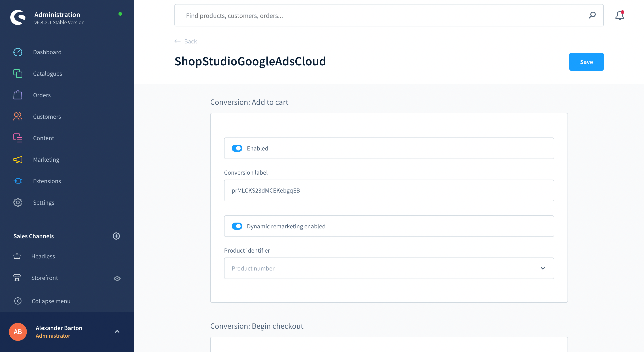Click the Collapse menu arrow icon

(x=18, y=301)
